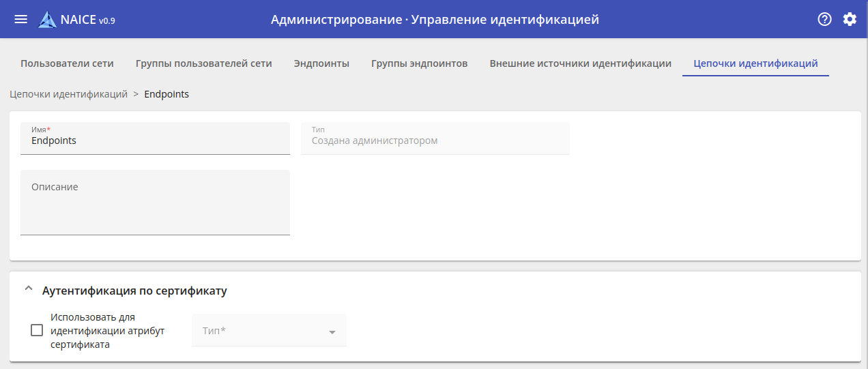
Task: Open the hamburger navigation menu
Action: tap(21, 19)
